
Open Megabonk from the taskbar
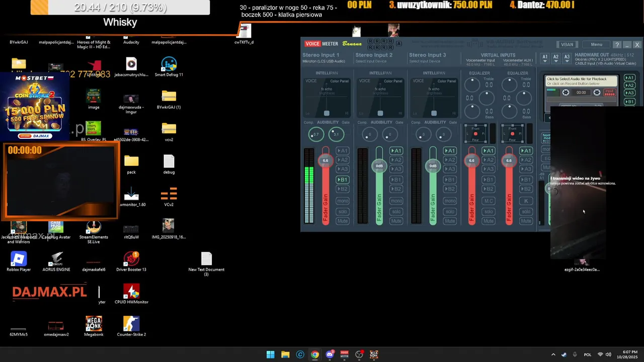(x=374, y=354)
